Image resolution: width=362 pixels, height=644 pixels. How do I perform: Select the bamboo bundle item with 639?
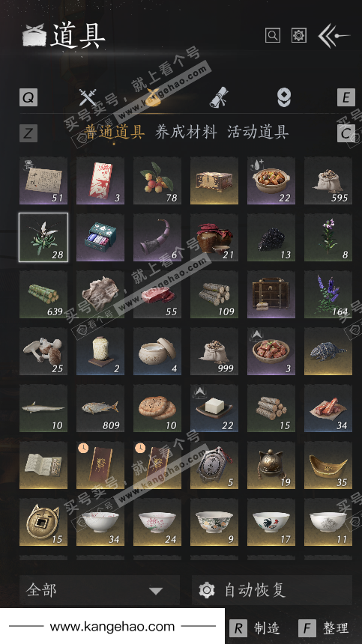point(43,294)
